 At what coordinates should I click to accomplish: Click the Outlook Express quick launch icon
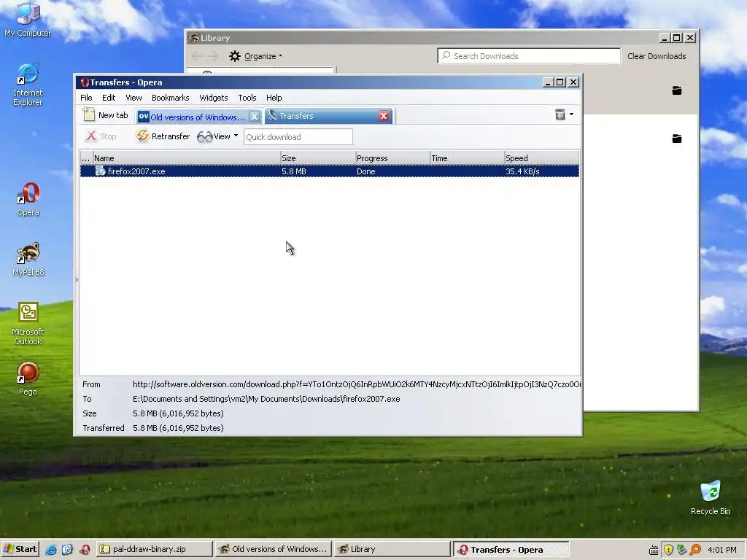point(67,550)
